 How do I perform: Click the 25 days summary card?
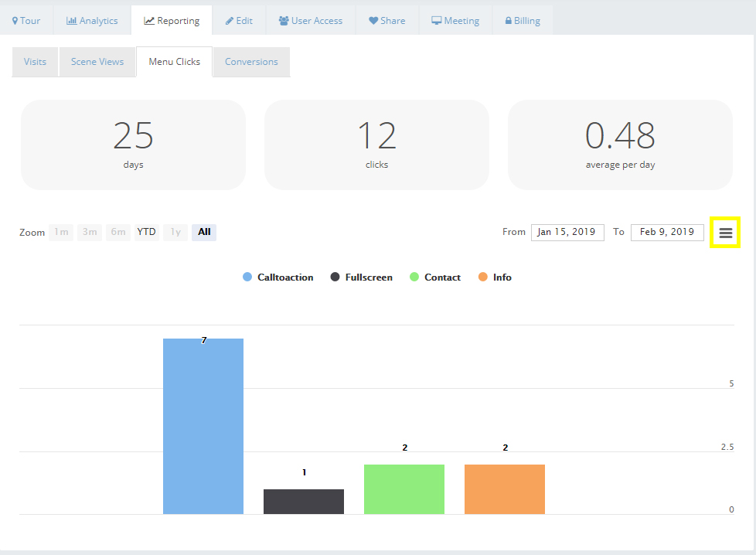point(133,145)
